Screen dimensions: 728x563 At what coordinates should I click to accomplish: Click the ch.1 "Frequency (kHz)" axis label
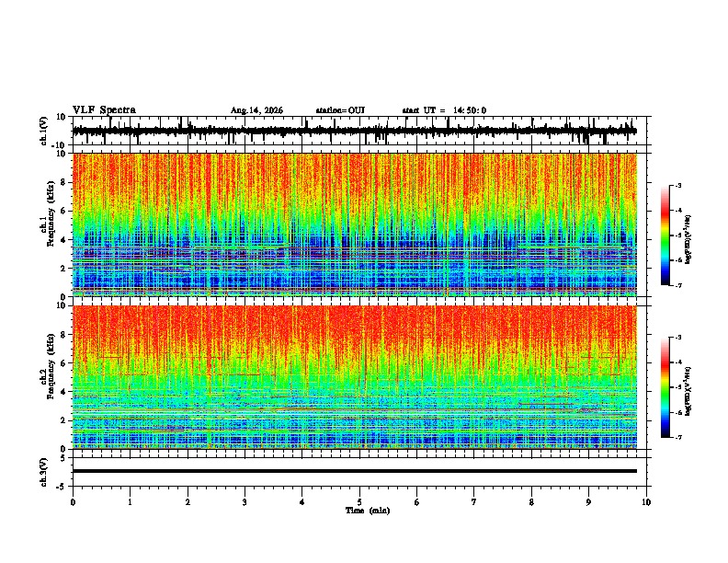51,213
